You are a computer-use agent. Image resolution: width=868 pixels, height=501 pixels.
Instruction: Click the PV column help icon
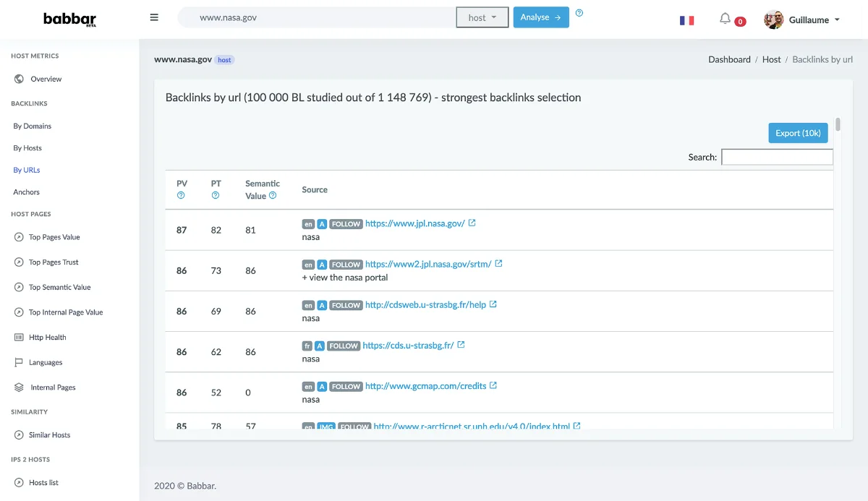pos(181,195)
